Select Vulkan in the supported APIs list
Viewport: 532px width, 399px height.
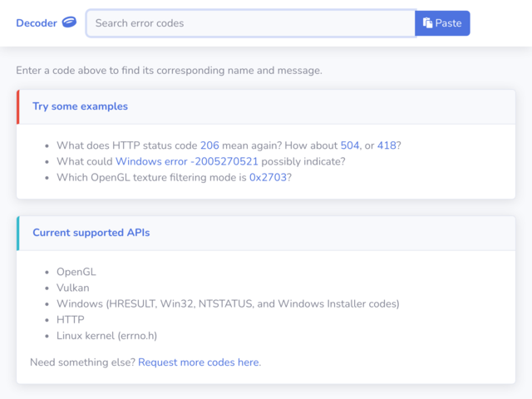(74, 288)
